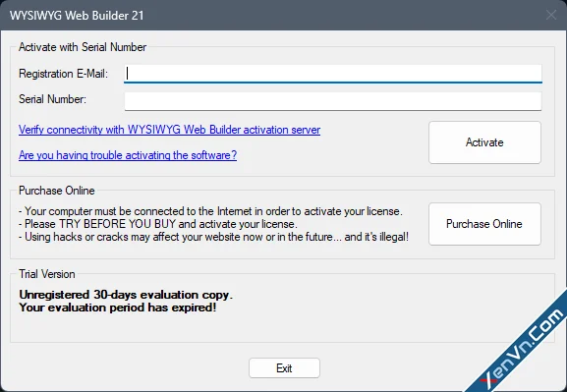
Task: Close the WYSIWYG Web Builder 21 dialog
Action: click(551, 15)
